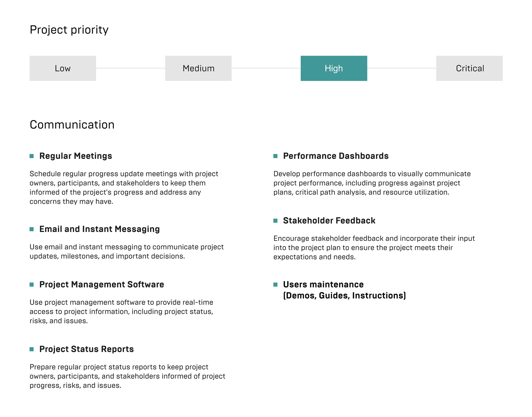The width and height of the screenshot is (532, 417).
Task: Click the Project Management Software title
Action: coord(102,285)
